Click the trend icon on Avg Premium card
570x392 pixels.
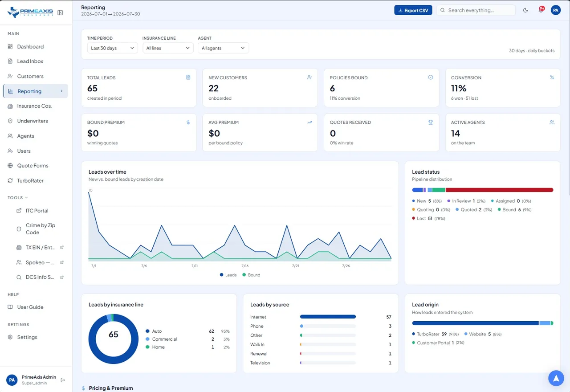(309, 122)
